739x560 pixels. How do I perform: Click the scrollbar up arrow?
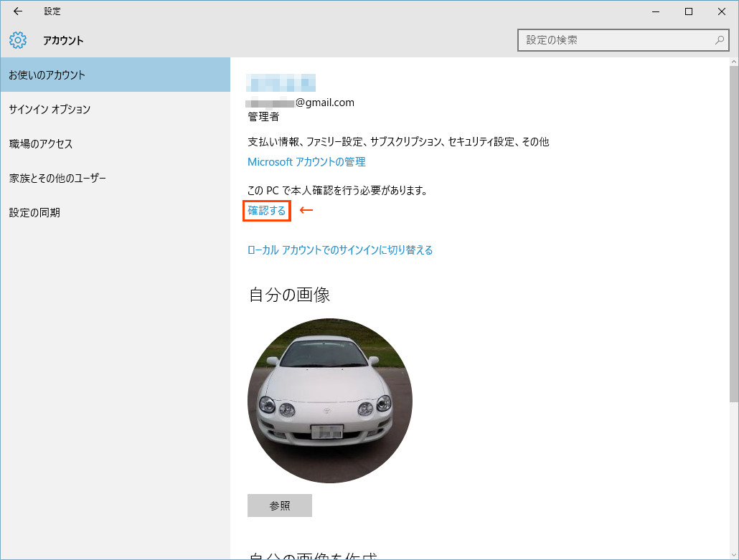[x=734, y=62]
